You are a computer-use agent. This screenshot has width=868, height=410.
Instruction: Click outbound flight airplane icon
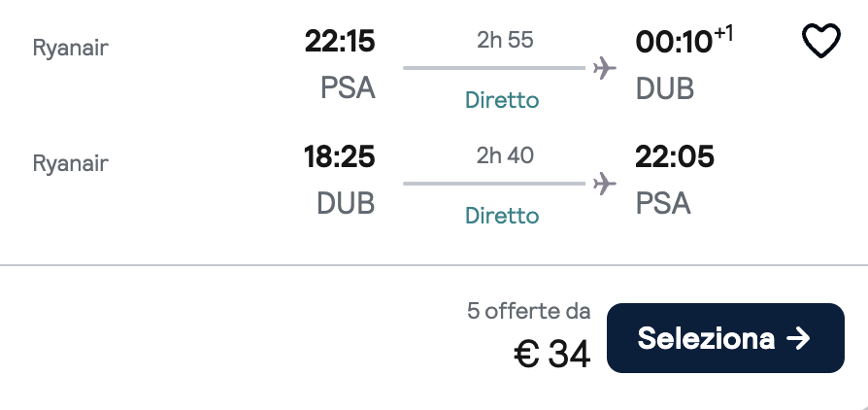[605, 68]
